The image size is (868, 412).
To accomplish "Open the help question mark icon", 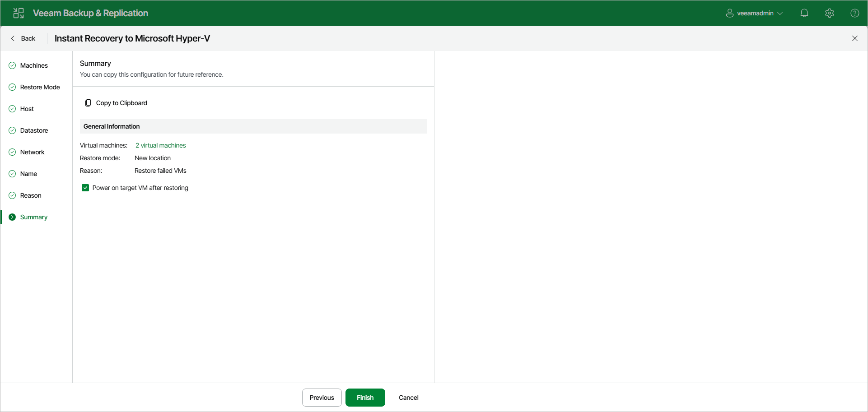I will tap(855, 13).
